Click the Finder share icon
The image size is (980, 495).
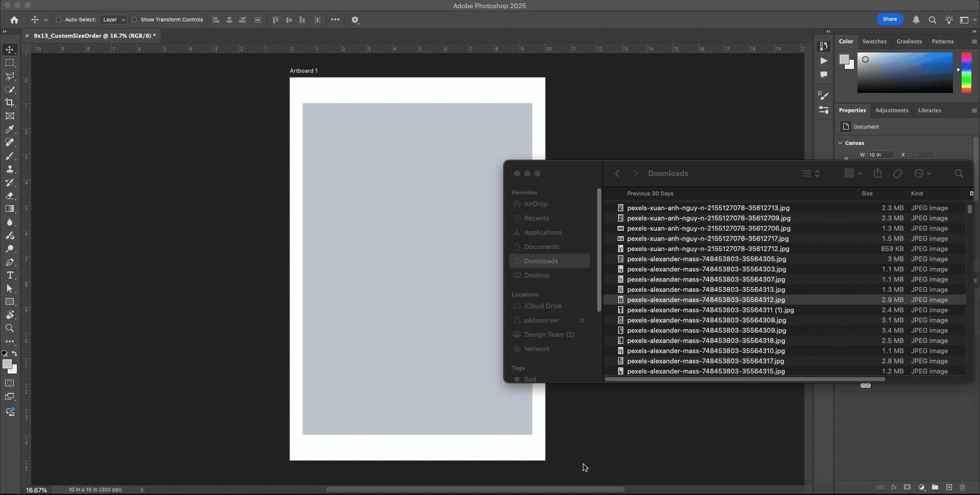[x=877, y=174]
